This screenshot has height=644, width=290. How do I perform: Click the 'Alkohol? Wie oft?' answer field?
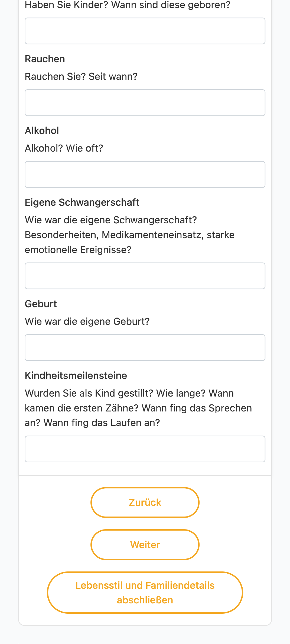[x=145, y=174]
